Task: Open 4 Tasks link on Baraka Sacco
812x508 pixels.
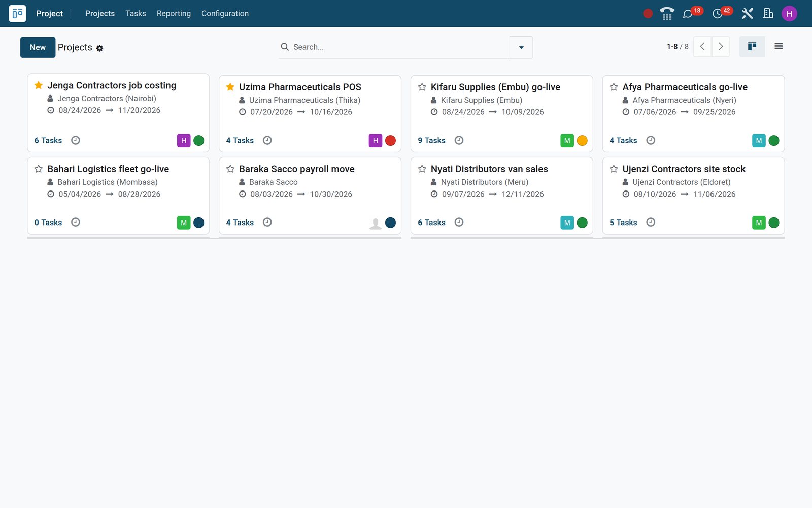Action: (x=240, y=223)
